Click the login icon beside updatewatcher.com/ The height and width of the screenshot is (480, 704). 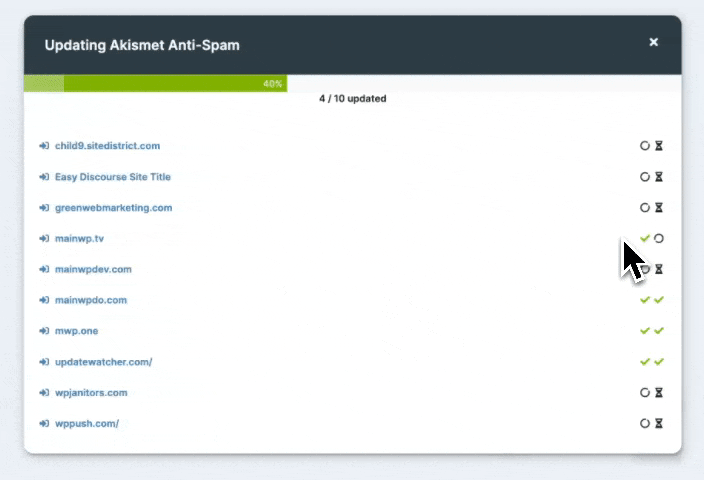point(44,361)
